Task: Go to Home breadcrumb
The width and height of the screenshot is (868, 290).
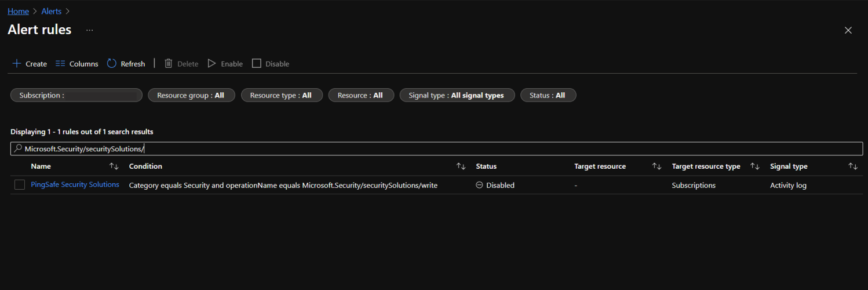Action: point(18,11)
